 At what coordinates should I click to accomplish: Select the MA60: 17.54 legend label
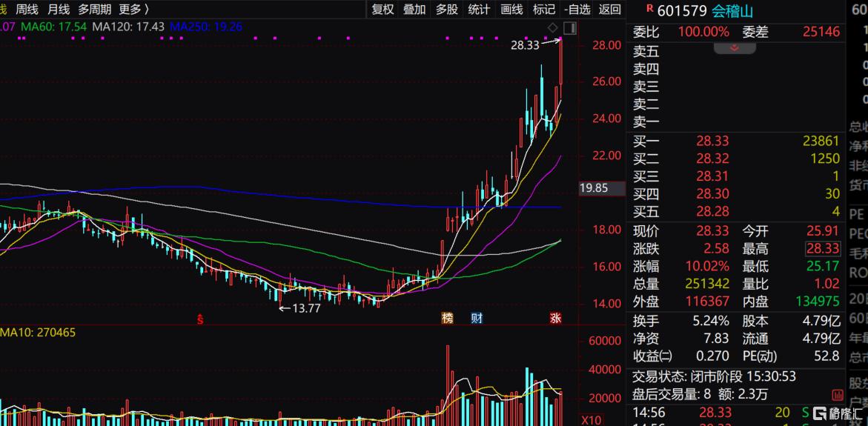[x=52, y=26]
